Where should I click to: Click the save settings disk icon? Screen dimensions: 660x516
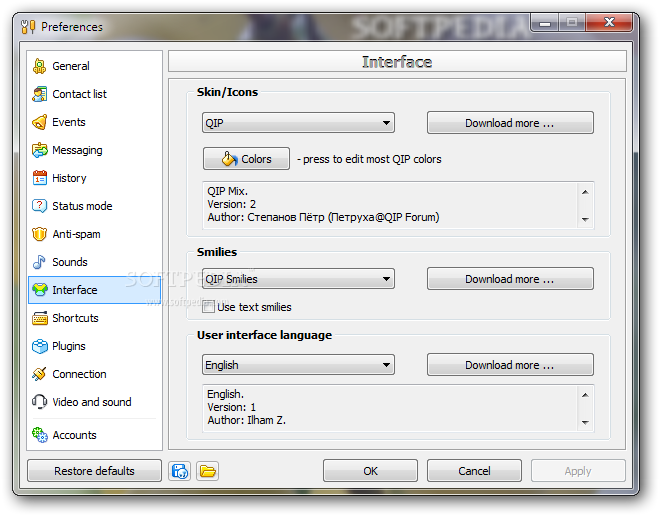tap(180, 471)
